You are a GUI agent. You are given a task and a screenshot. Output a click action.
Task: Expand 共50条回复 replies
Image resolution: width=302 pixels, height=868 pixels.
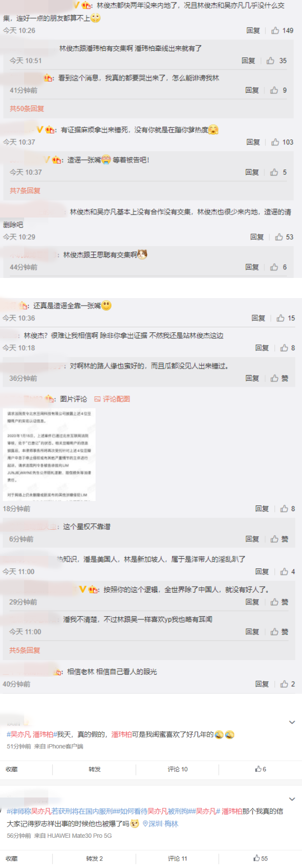(27, 109)
